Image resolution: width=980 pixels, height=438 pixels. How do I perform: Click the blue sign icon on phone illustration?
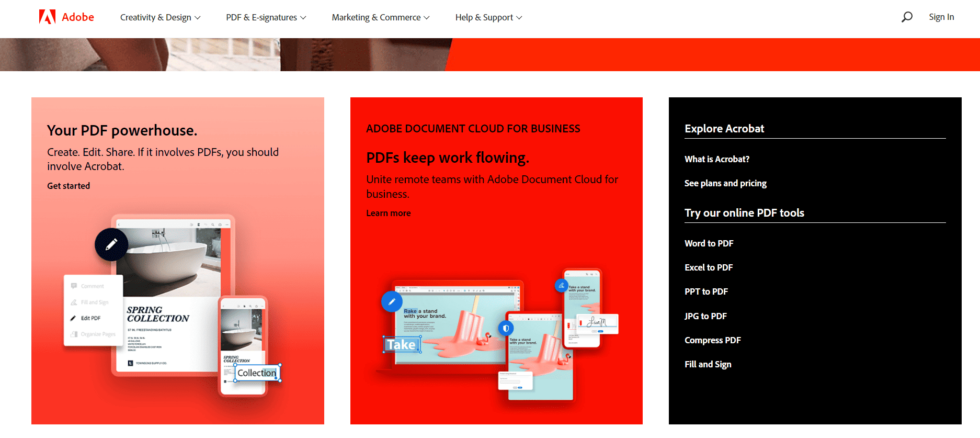[x=561, y=286]
